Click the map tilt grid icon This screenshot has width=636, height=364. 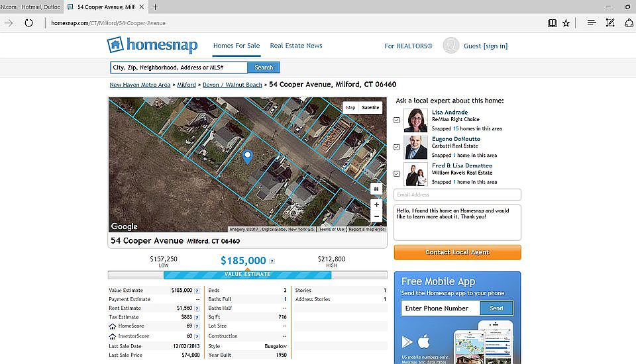point(376,189)
